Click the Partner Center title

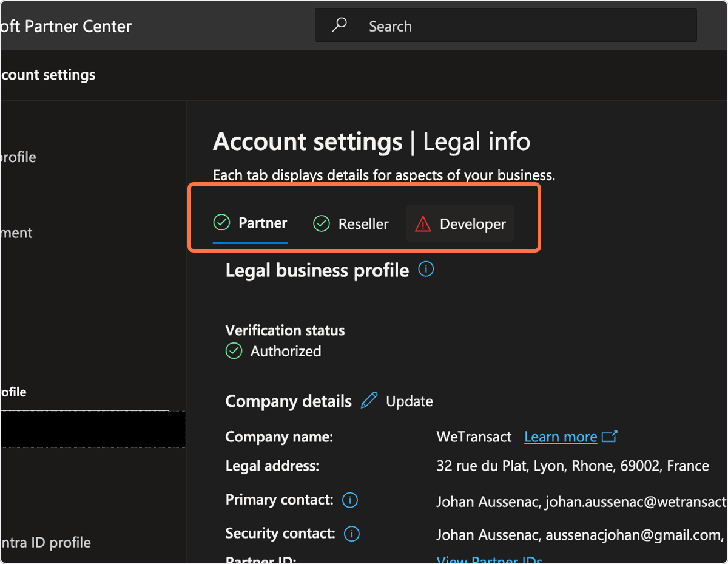coord(66,26)
